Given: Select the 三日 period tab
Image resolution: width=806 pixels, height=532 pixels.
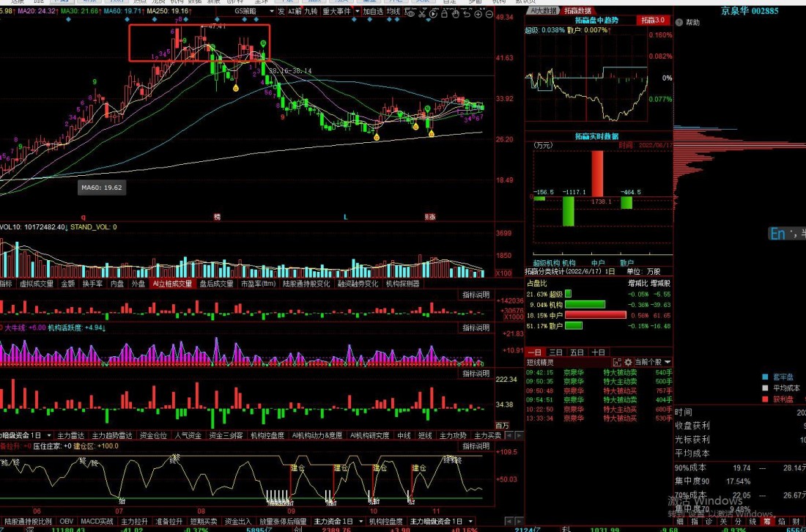Looking at the screenshot, I should click(555, 352).
